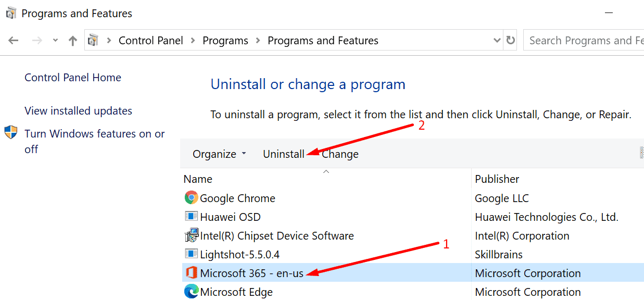The image size is (644, 300).
Task: Click the Change toolbar button
Action: pos(340,154)
